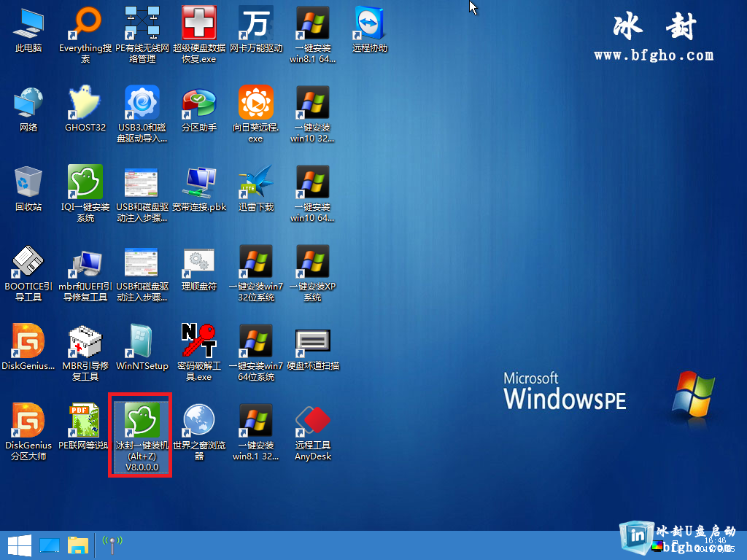
Task: Click the desktop taskbar button
Action: coord(50,545)
